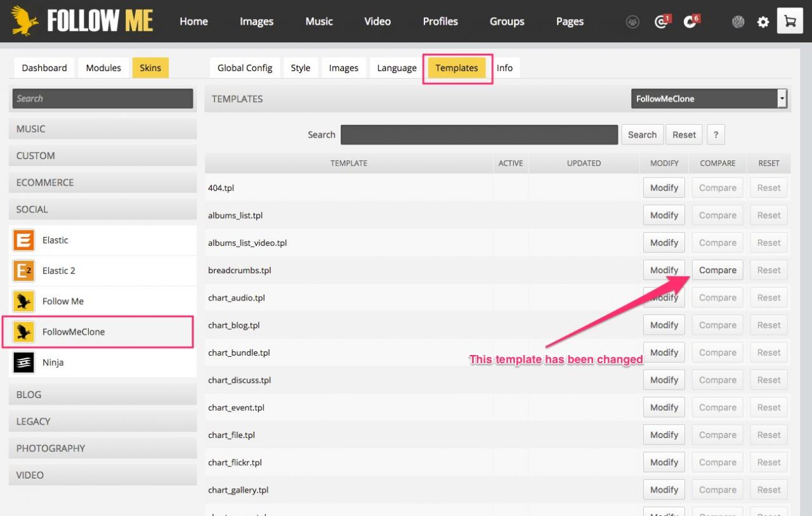Choose the Follow Me skin icon
This screenshot has width=812, height=516.
click(x=24, y=301)
